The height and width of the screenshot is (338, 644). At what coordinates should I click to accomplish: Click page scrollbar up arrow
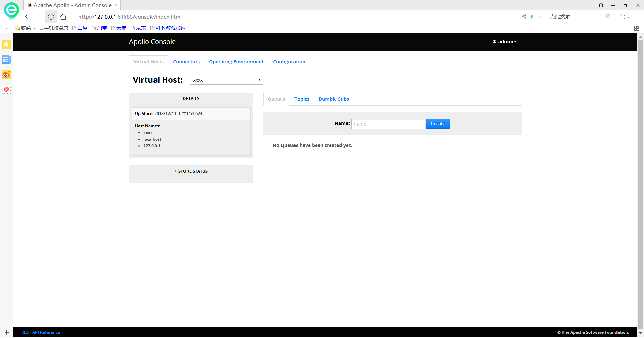(640, 37)
